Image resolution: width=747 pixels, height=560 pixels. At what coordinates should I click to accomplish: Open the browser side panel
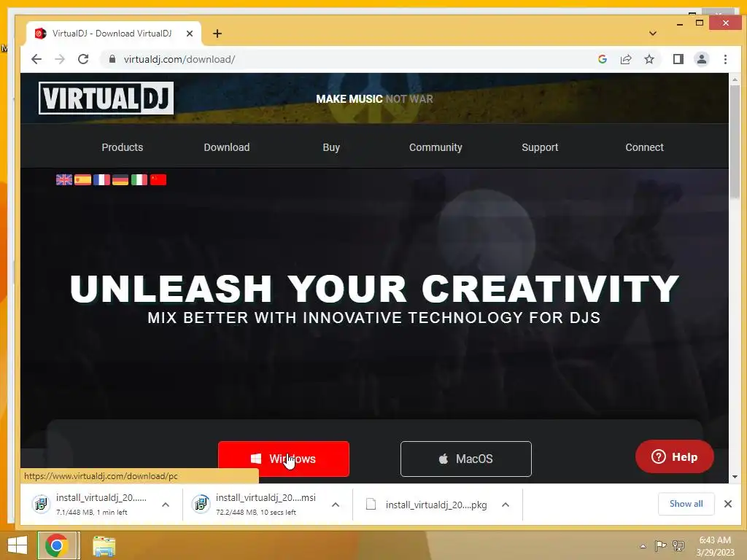(x=678, y=59)
